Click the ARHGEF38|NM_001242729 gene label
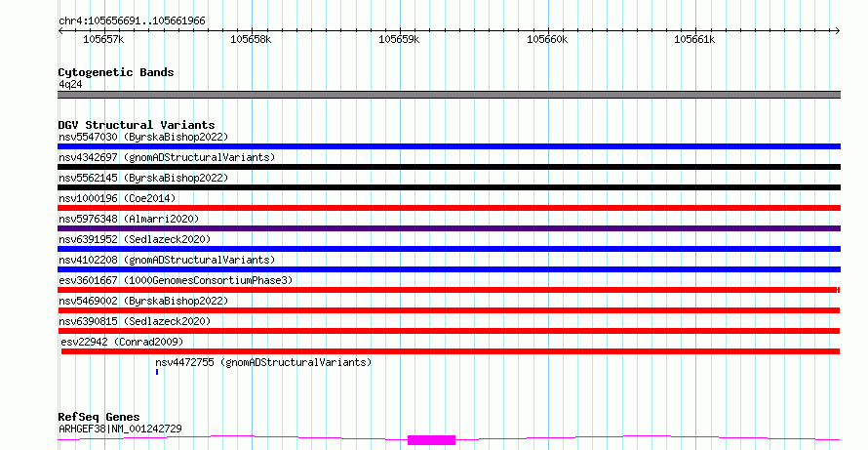 click(120, 429)
